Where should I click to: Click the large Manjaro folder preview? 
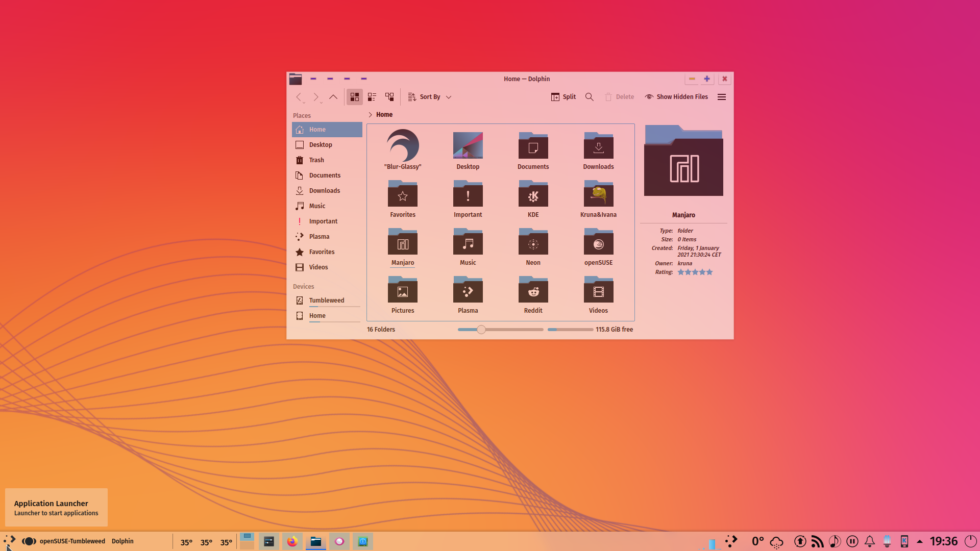coord(683,160)
